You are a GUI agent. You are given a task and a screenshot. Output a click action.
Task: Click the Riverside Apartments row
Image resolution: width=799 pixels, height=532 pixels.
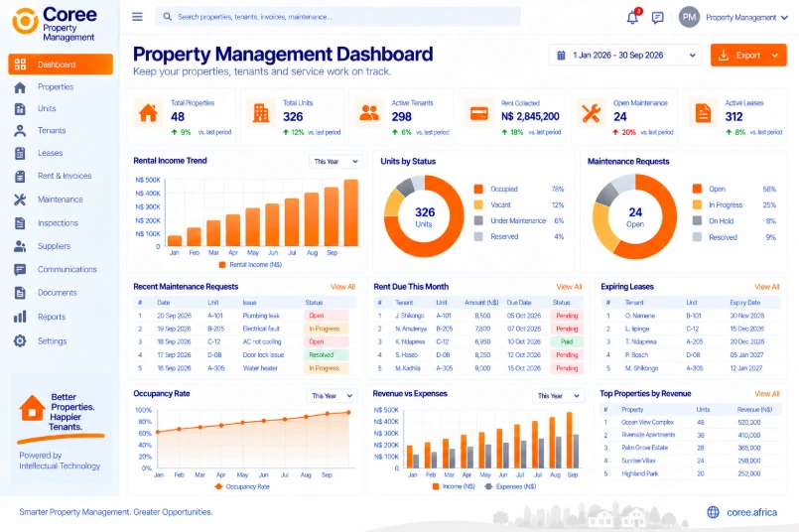point(691,435)
